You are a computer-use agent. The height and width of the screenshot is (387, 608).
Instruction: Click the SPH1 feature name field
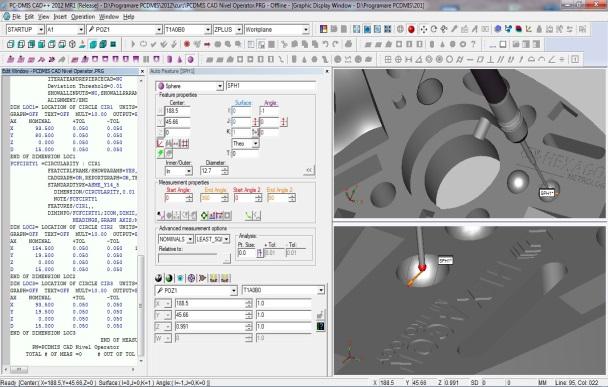click(x=271, y=86)
